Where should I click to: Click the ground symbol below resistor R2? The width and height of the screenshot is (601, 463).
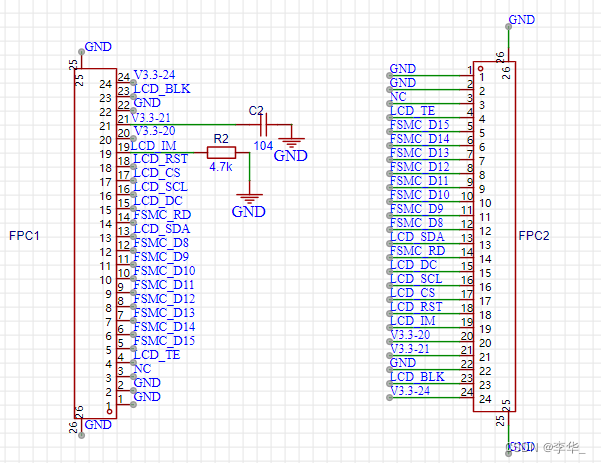[250, 199]
